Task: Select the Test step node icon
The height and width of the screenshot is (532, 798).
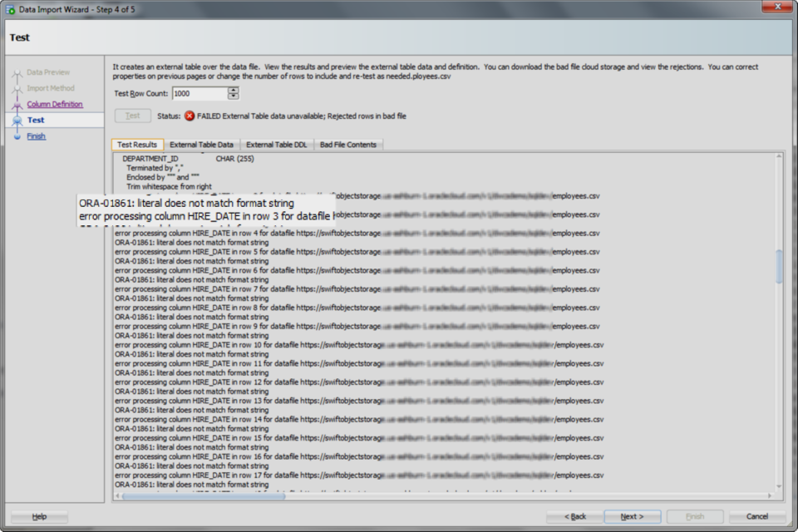Action: point(17,120)
